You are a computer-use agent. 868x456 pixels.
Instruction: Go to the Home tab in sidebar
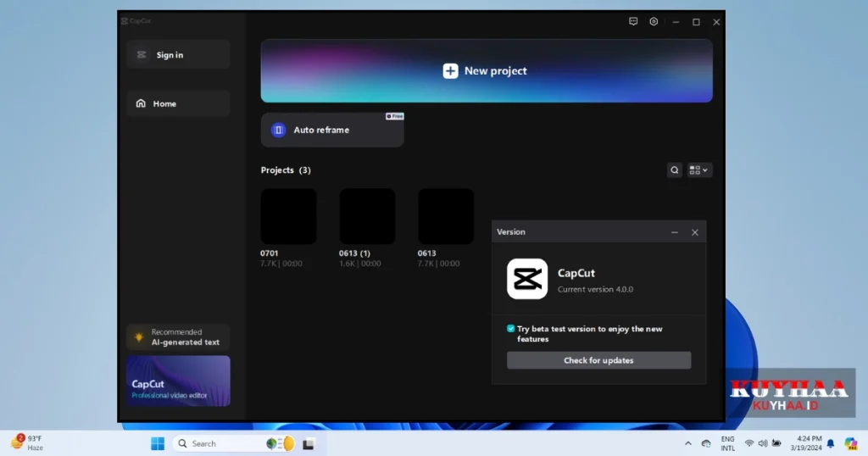coord(178,104)
